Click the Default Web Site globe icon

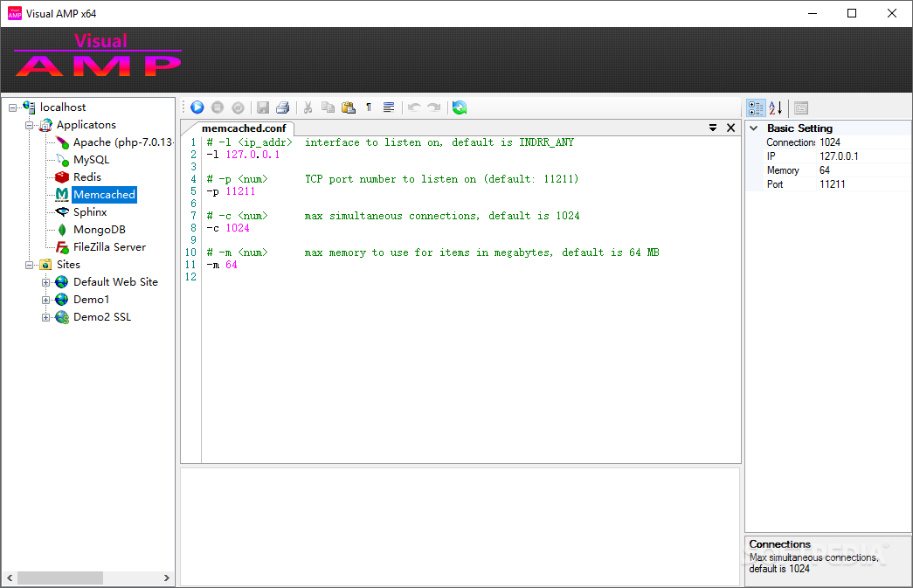(x=62, y=282)
